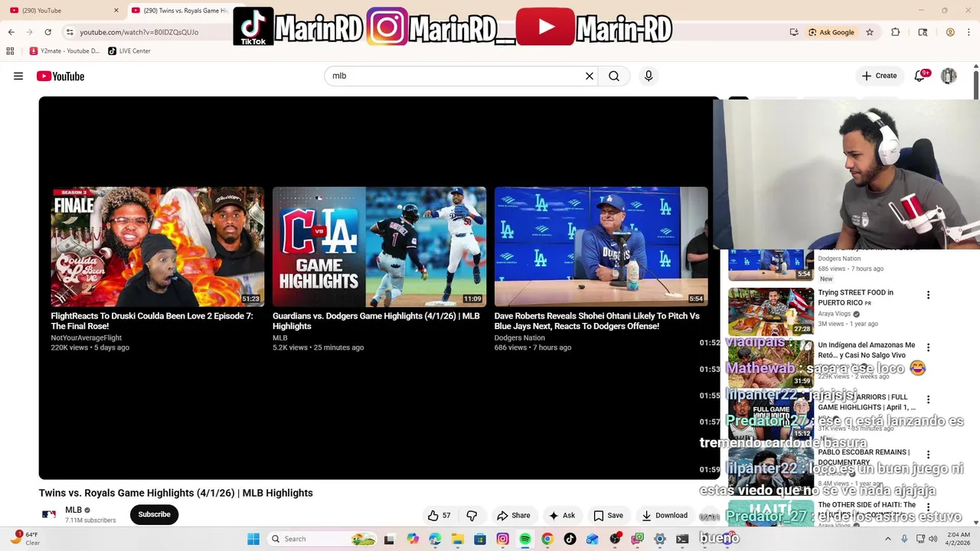
Task: Go to the YouTube home logo
Action: pos(60,76)
